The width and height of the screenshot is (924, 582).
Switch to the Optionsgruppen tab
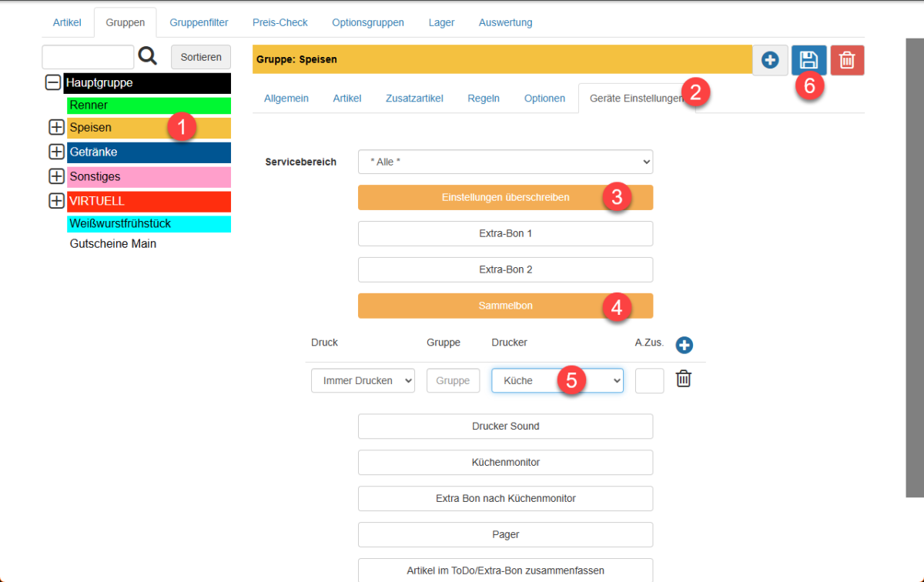[x=368, y=23]
